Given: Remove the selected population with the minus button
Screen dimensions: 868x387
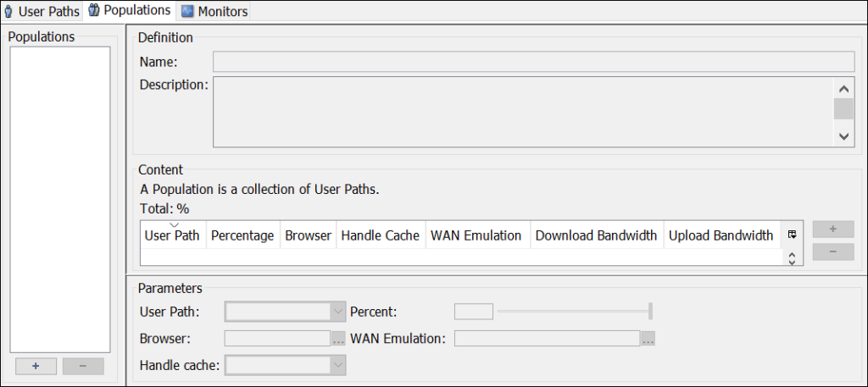Looking at the screenshot, I should point(82,366).
